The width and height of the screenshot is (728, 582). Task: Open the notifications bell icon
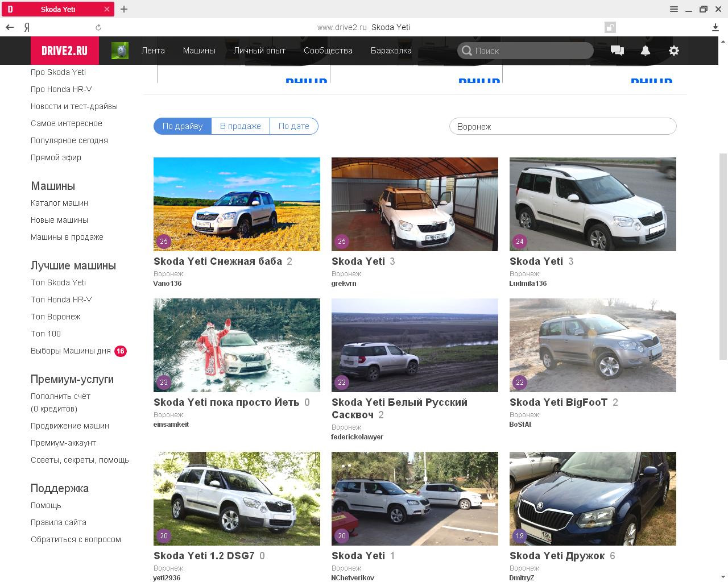646,51
